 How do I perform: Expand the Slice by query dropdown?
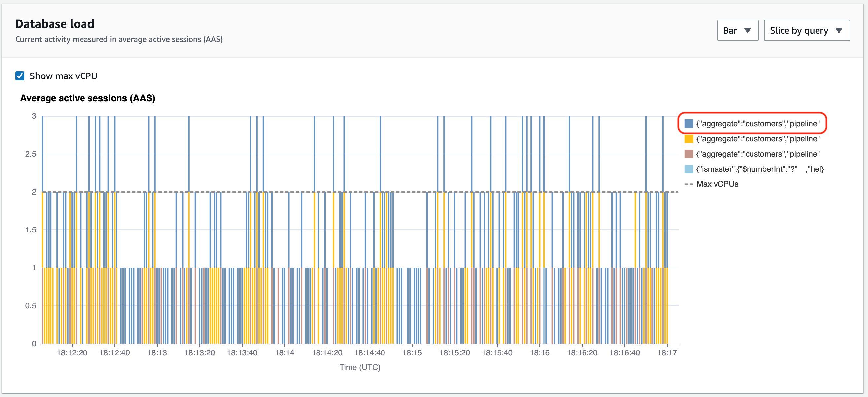coord(806,31)
